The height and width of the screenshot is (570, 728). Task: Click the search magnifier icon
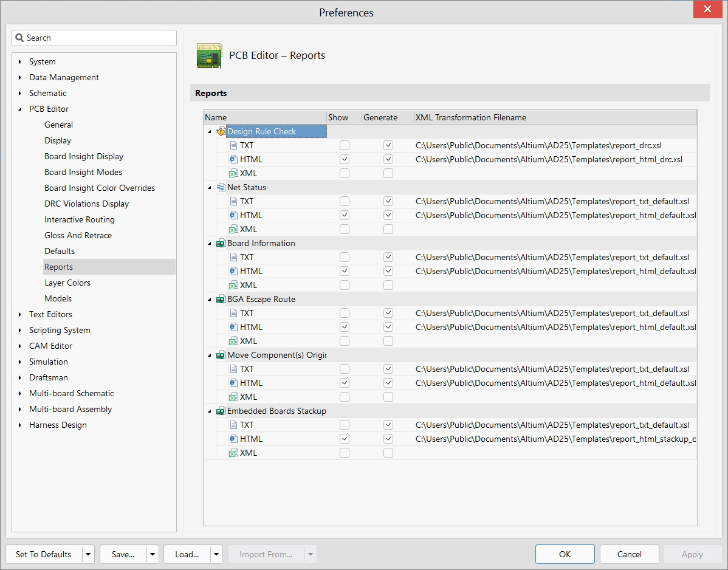point(19,38)
